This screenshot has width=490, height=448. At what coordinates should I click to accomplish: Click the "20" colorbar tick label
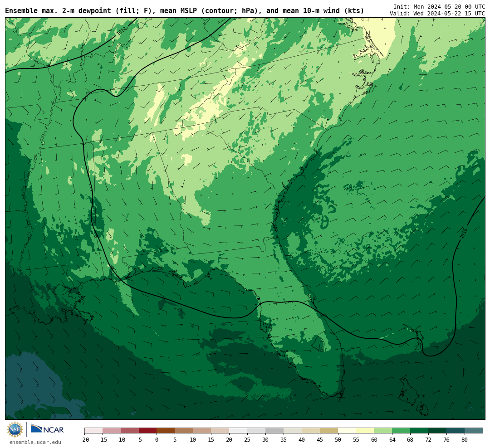(230, 439)
